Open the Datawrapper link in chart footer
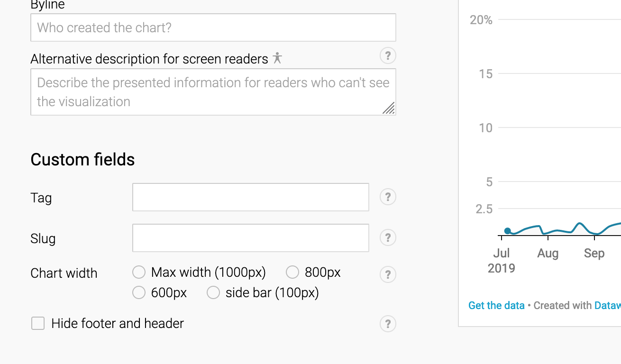 click(607, 306)
